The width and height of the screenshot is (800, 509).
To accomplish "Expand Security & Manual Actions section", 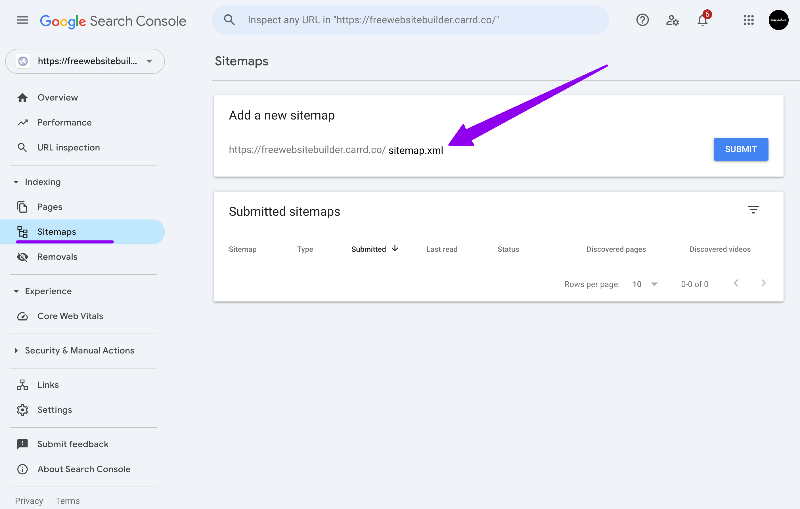I will click(16, 350).
